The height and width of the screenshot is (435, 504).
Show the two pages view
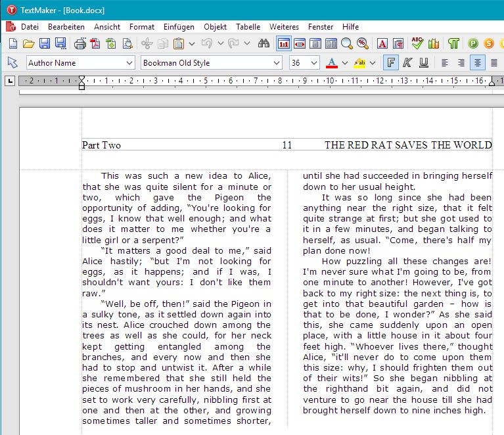331,43
